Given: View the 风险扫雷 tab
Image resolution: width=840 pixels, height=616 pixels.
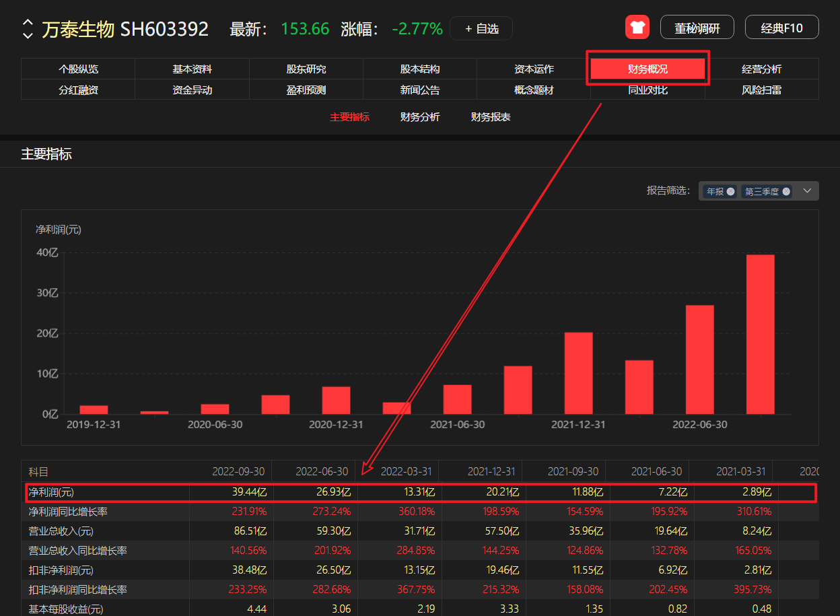Looking at the screenshot, I should pyautogui.click(x=762, y=90).
